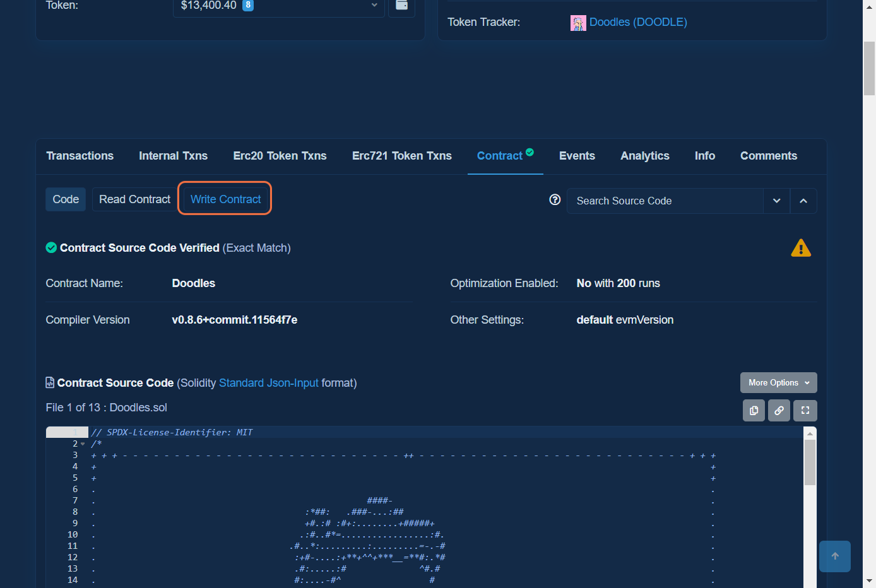Image resolution: width=876 pixels, height=588 pixels.
Task: Toggle fullscreen code view icon
Action: [805, 411]
